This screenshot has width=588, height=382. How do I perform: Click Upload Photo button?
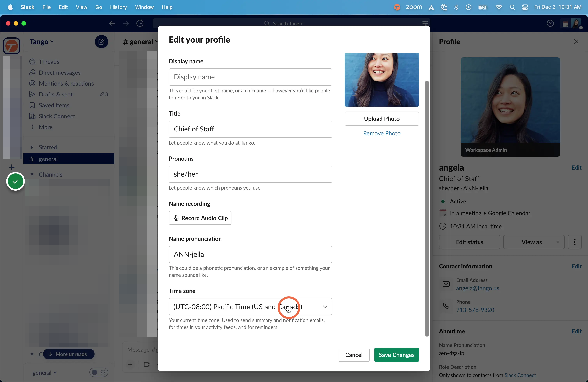pyautogui.click(x=381, y=118)
